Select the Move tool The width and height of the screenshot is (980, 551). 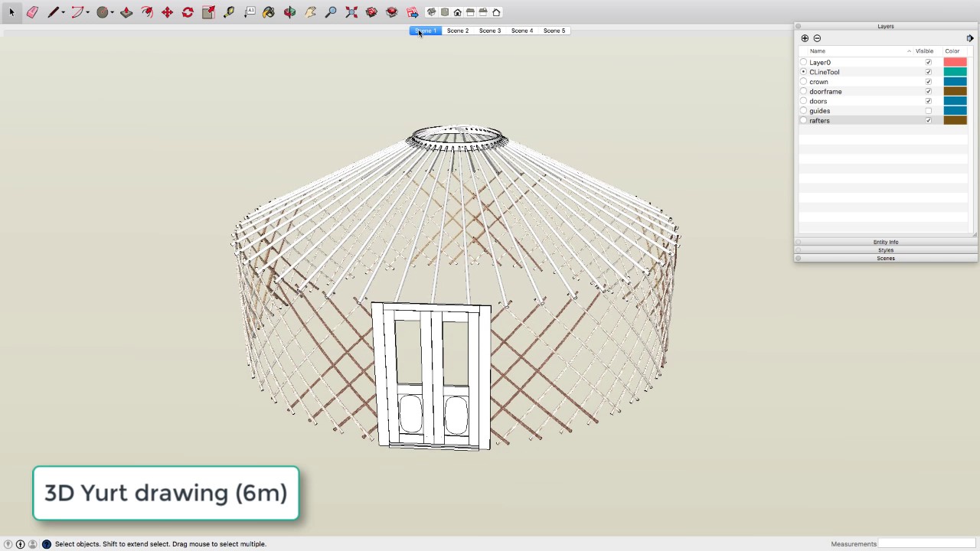pos(167,11)
